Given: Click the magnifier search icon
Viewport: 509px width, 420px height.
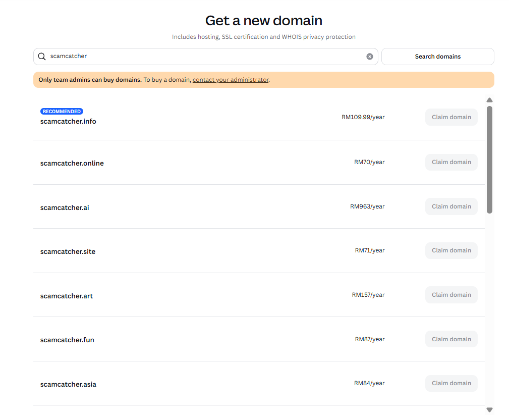Looking at the screenshot, I should 42,57.
